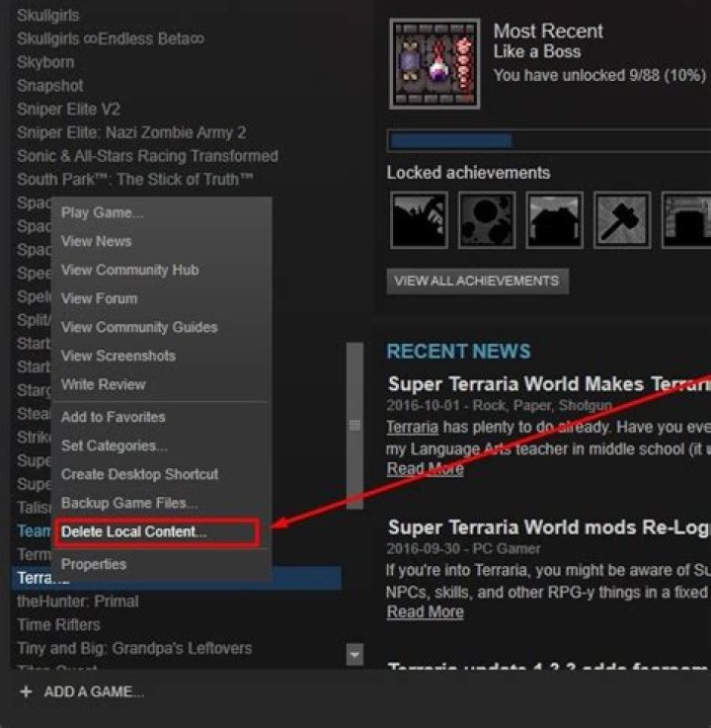Select Time Rifters in the game list
The width and height of the screenshot is (711, 728).
pos(58,625)
